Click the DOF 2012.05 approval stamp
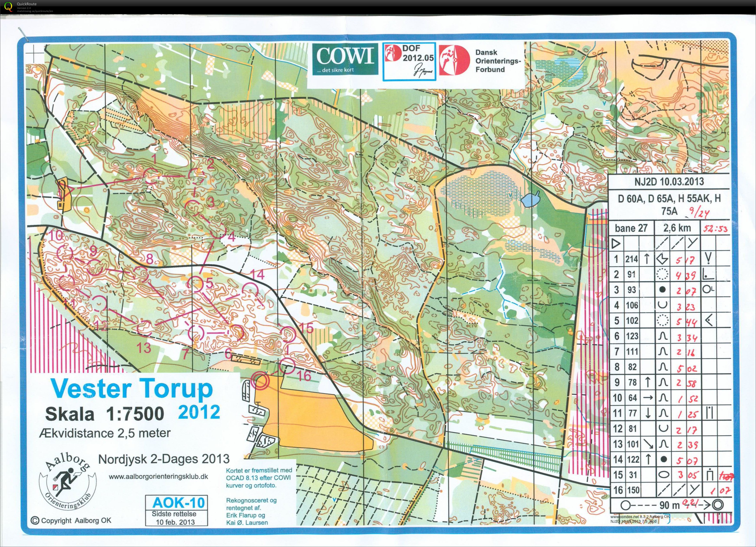756x547 pixels. point(409,62)
